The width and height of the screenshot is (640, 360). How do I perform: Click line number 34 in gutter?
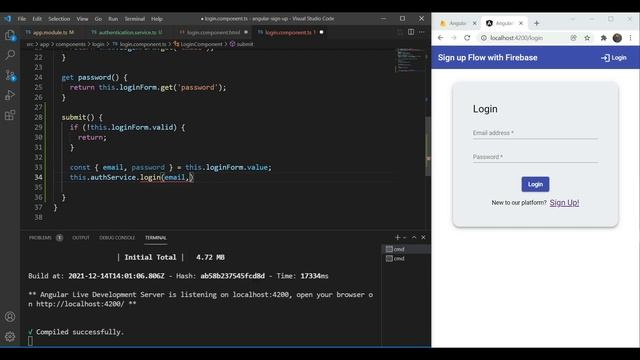coord(38,177)
